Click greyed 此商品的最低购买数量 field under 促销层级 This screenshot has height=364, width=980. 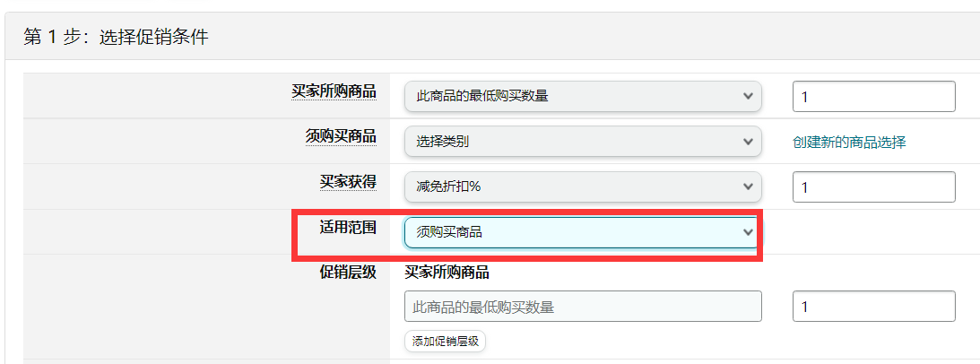coord(583,306)
